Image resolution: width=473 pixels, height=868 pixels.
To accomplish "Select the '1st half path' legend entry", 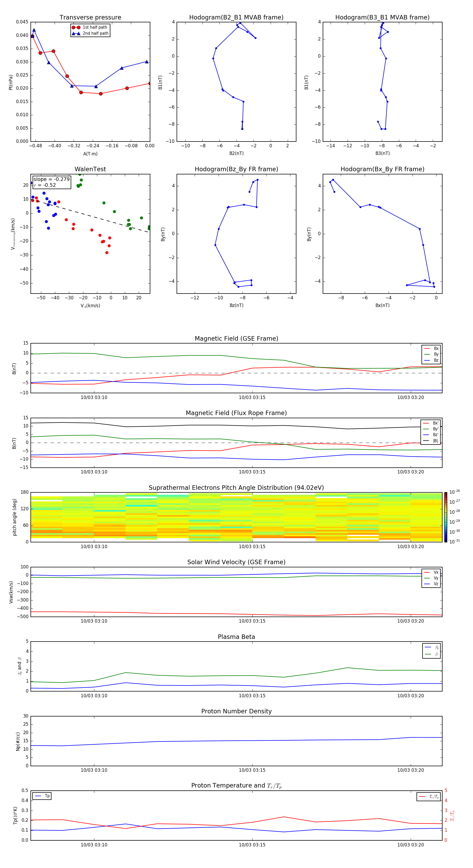I will (90, 27).
